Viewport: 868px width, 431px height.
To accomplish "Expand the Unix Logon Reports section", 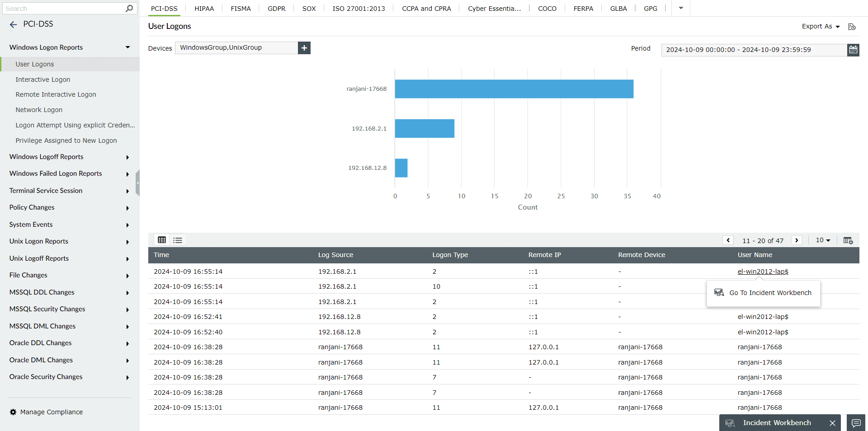I will point(128,242).
